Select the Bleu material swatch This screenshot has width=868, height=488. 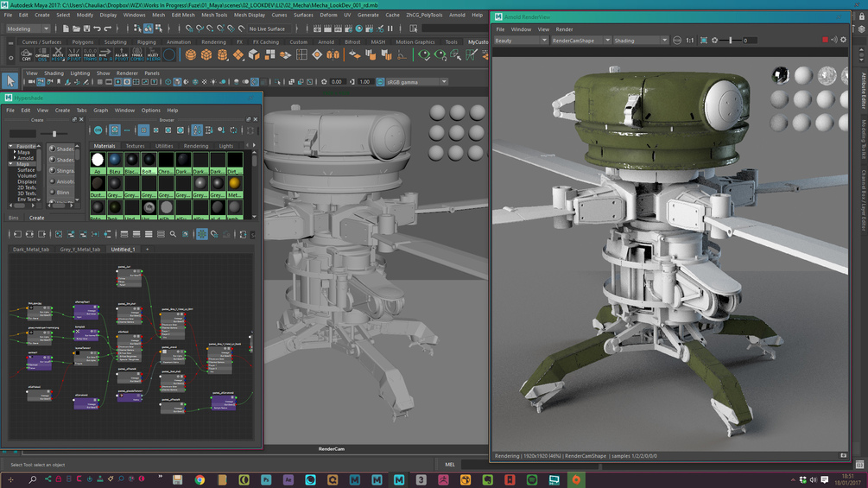pyautogui.click(x=115, y=162)
